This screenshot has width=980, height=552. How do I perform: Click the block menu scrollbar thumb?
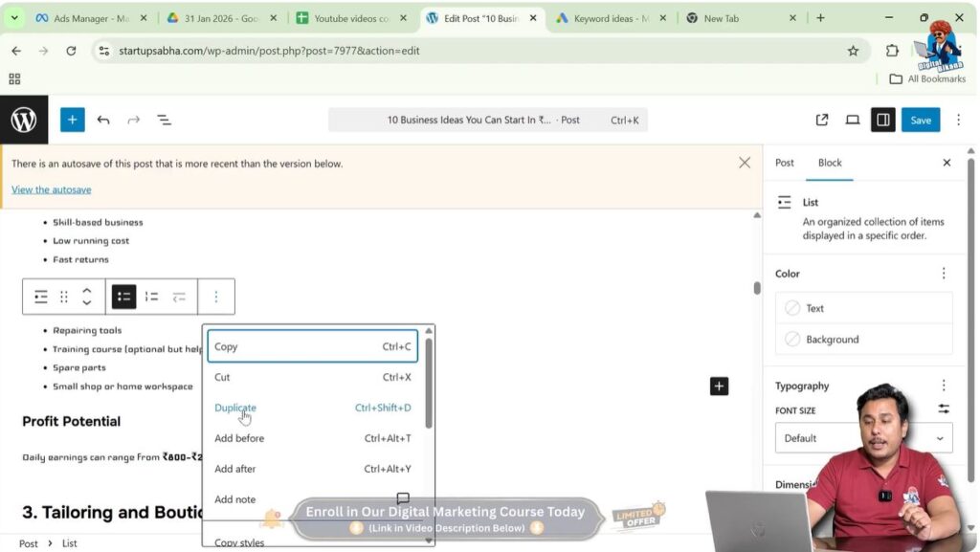click(x=429, y=383)
